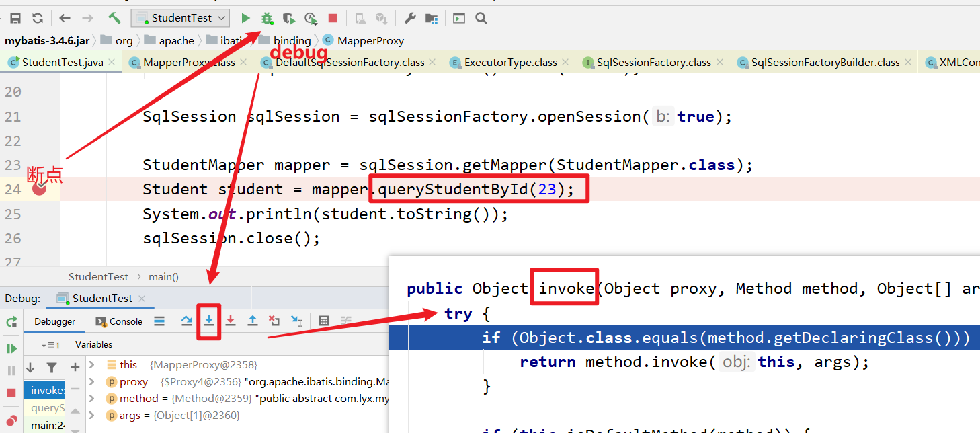This screenshot has width=980, height=433.
Task: Close the ExecutorType.class tab
Action: pyautogui.click(x=565, y=62)
